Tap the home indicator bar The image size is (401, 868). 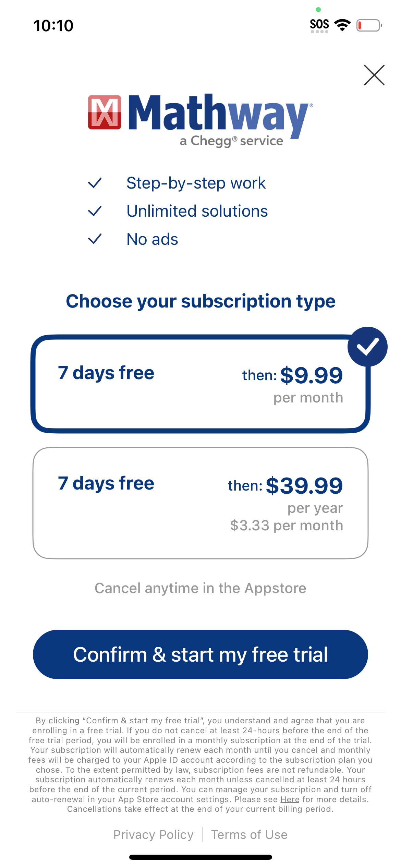[x=200, y=857]
